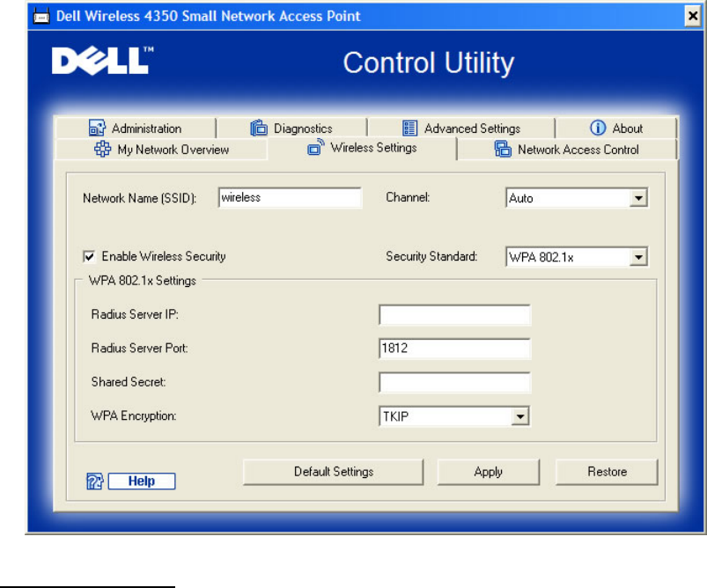Open the Security Standard dropdown arrow
The image size is (707, 588).
click(638, 257)
